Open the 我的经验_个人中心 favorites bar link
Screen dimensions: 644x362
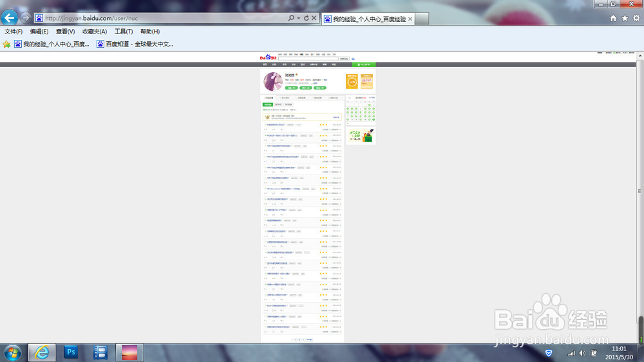click(52, 44)
